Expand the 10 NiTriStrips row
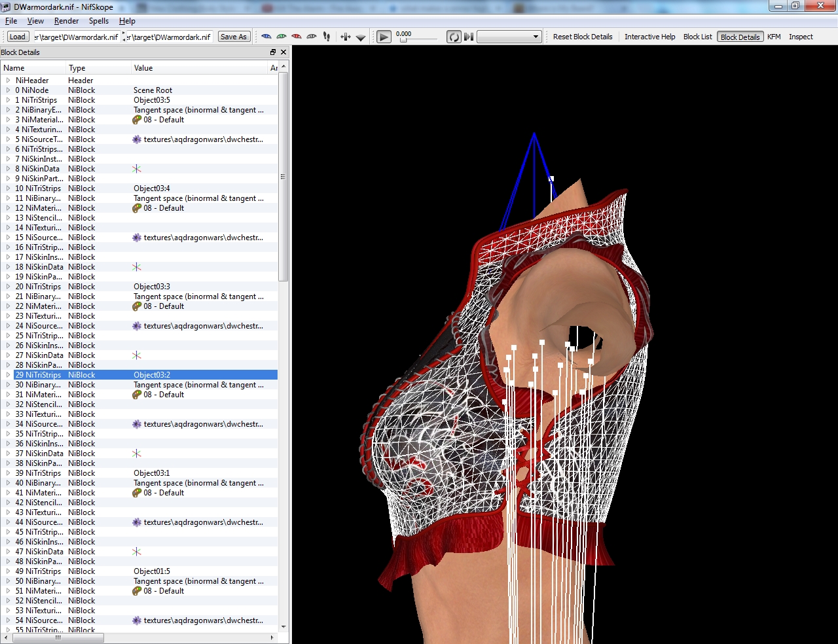Screen dimensions: 838x644 pyautogui.click(x=9, y=188)
